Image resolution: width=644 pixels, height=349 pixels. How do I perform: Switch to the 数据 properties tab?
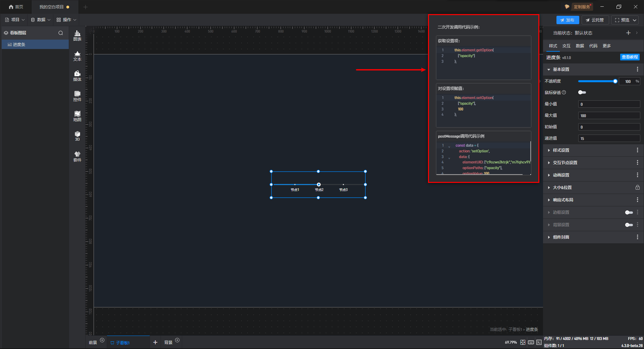(580, 46)
